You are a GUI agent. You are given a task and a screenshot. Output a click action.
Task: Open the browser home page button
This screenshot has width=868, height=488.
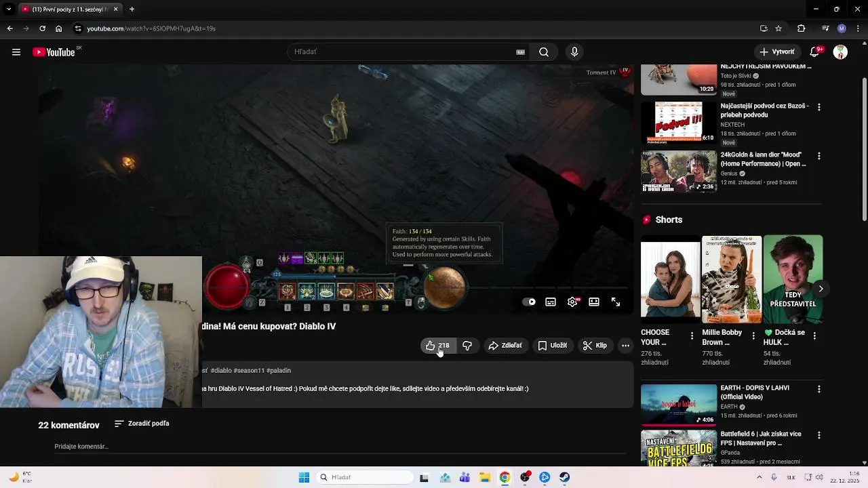pyautogui.click(x=58, y=28)
